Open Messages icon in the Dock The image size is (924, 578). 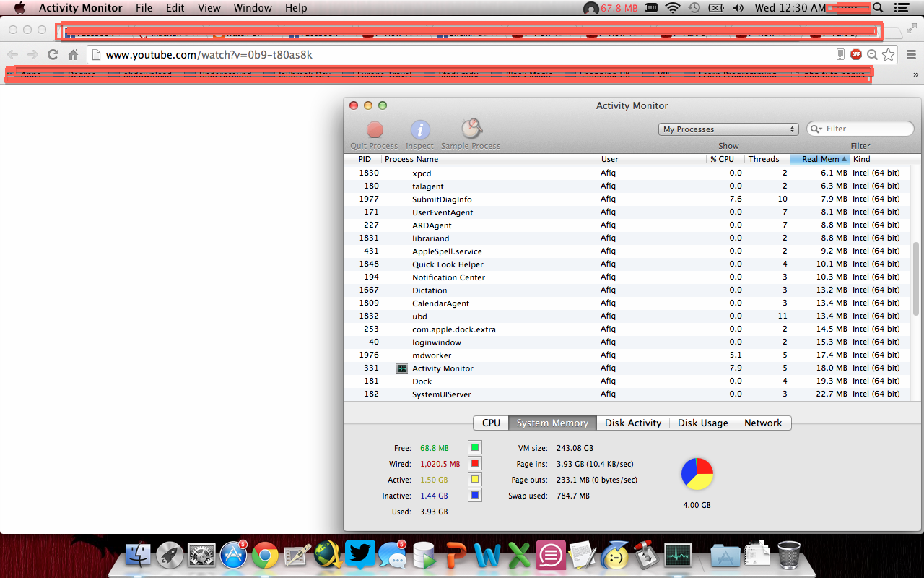coord(392,555)
